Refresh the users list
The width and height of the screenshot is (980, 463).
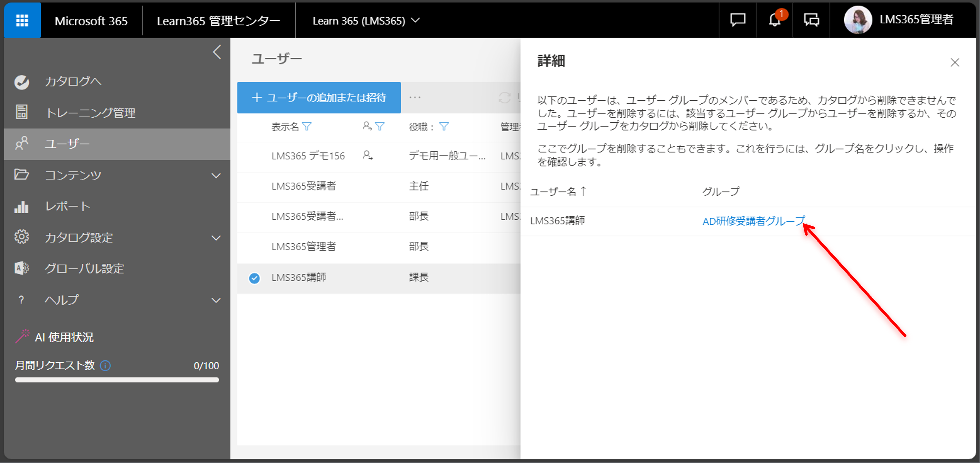point(505,98)
